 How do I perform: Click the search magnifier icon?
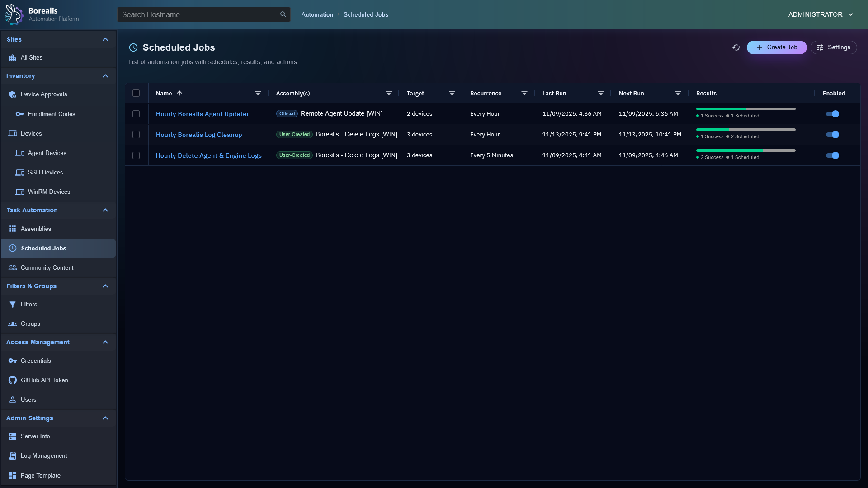pos(283,14)
